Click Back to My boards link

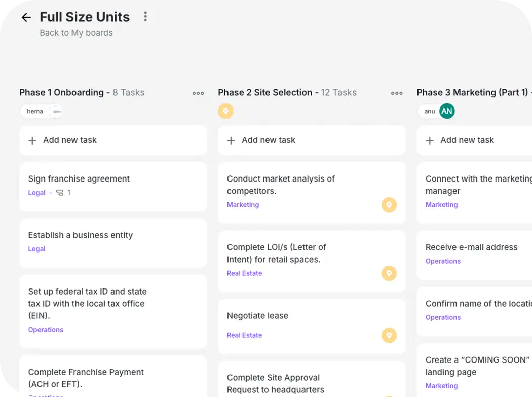[76, 33]
